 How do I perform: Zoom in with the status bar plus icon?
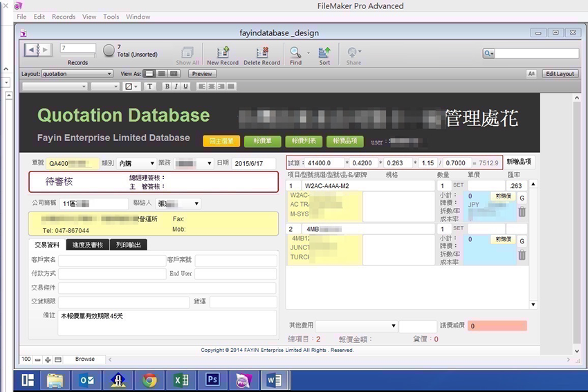click(48, 360)
